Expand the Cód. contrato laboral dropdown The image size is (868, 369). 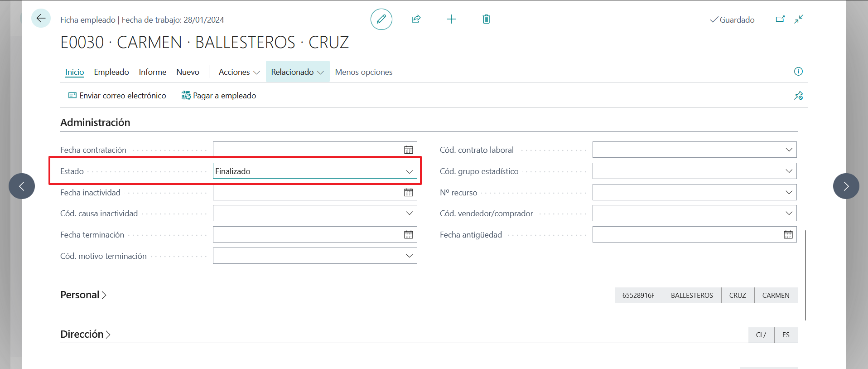pyautogui.click(x=789, y=150)
